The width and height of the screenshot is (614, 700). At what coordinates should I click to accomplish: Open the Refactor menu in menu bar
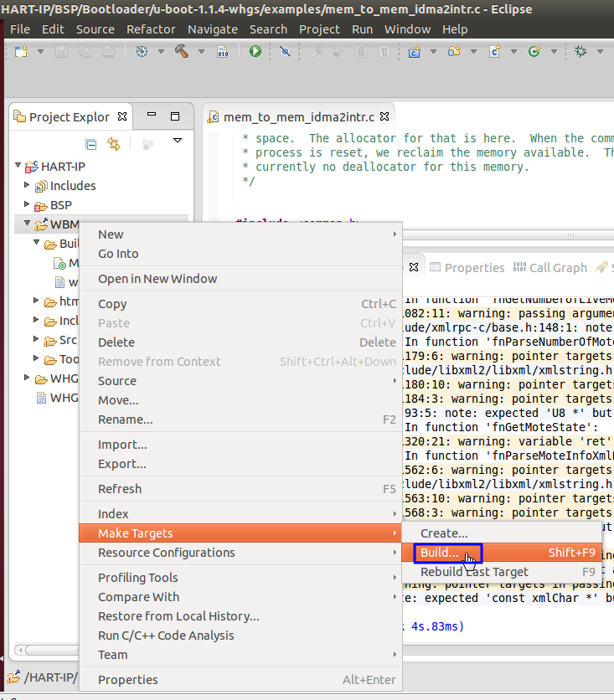[151, 29]
